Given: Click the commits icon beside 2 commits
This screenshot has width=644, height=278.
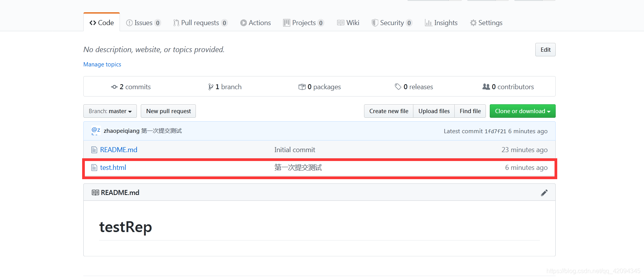Looking at the screenshot, I should point(114,87).
